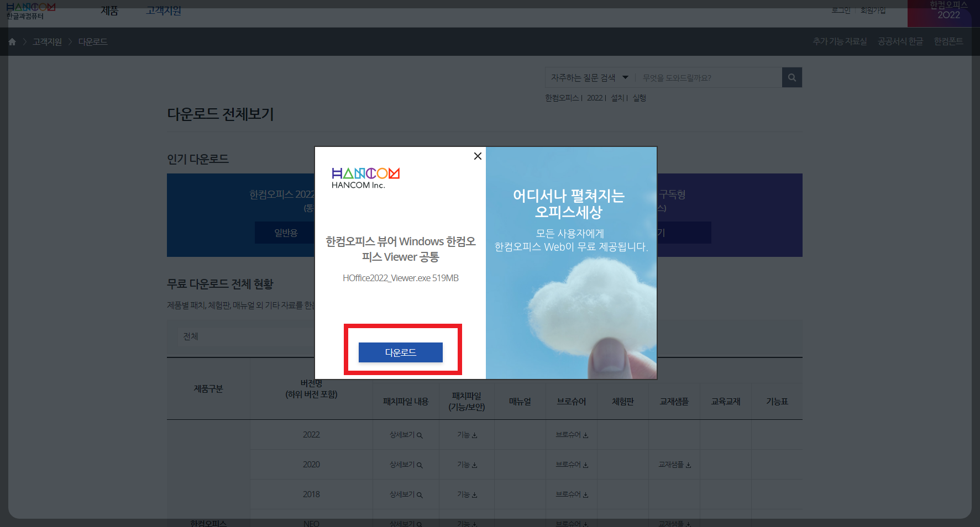Download 기능 patch for 2022
Screen dimensions: 980x527
tap(467, 435)
